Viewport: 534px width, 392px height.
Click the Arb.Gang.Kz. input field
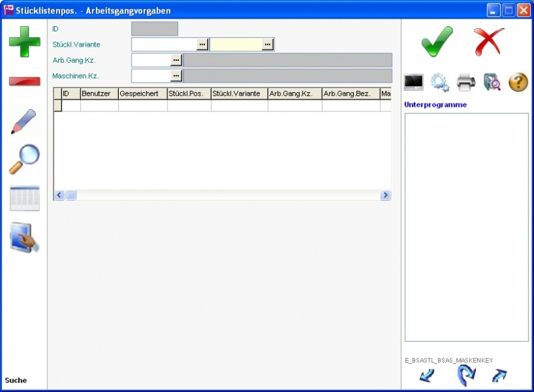(151, 60)
